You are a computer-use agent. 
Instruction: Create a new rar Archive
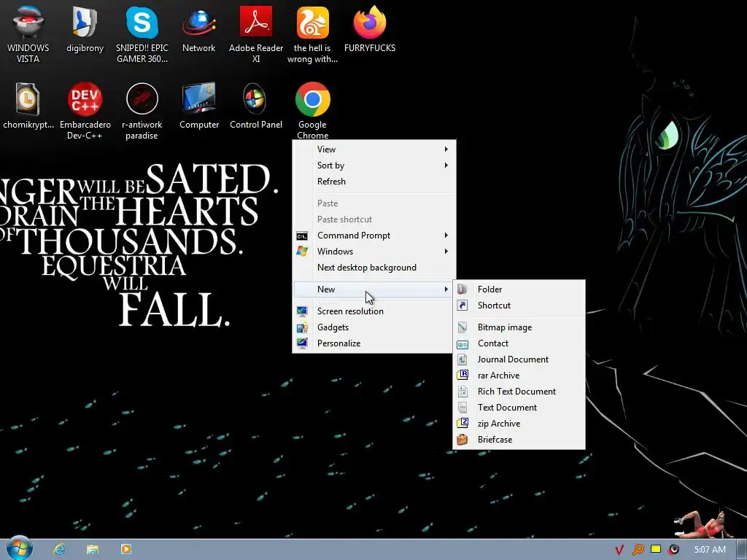point(519,376)
